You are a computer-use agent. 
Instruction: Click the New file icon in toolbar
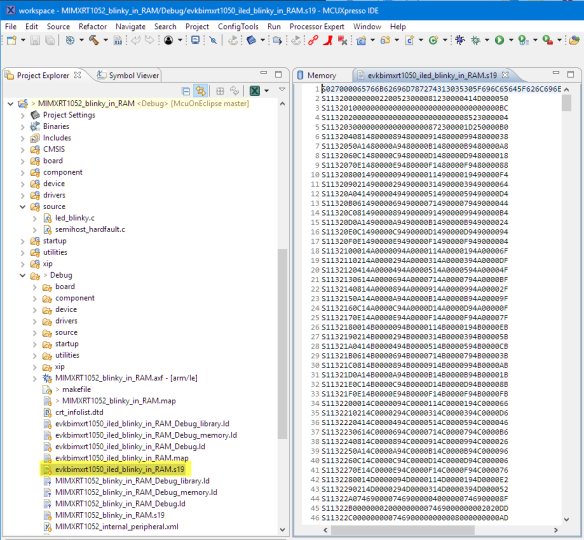pyautogui.click(x=12, y=40)
